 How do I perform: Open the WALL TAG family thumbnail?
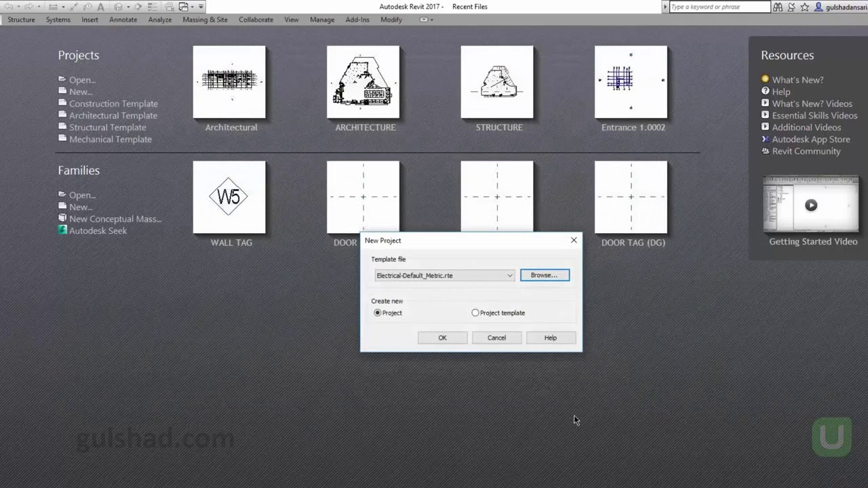[229, 197]
